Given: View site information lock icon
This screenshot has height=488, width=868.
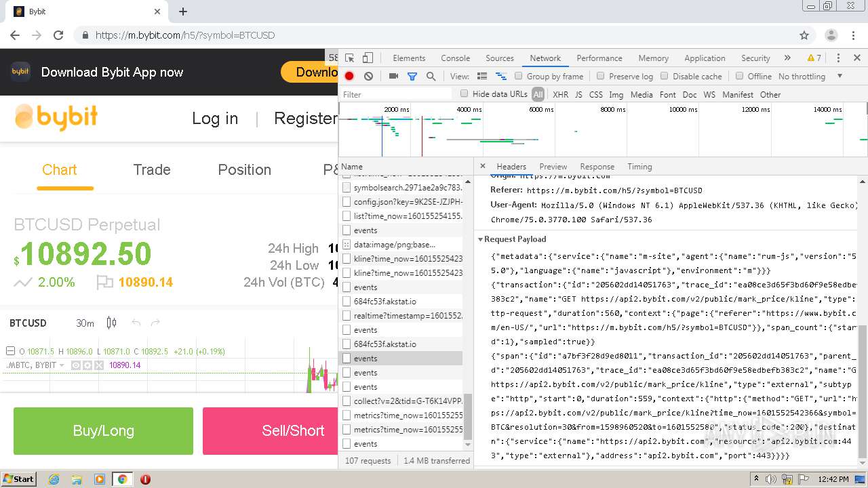Looking at the screenshot, I should (x=85, y=35).
